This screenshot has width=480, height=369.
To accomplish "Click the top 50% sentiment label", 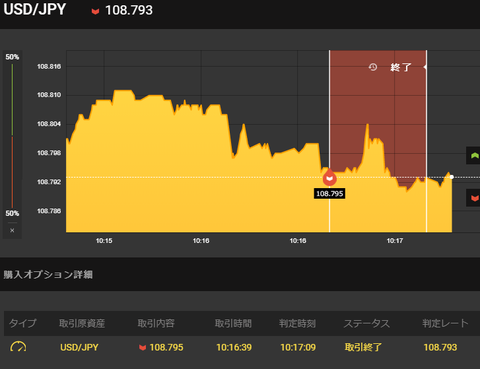I will [x=12, y=57].
